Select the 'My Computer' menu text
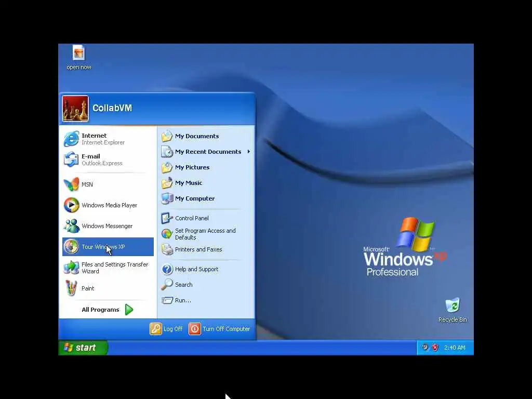 coord(195,198)
